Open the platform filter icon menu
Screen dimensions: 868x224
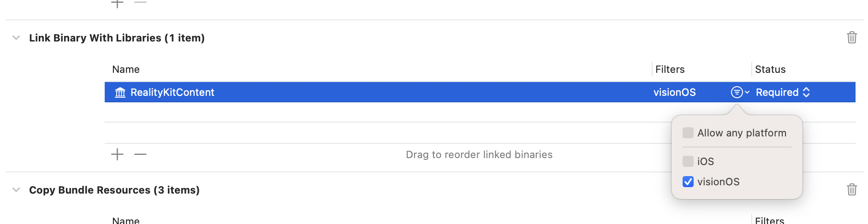pyautogui.click(x=739, y=92)
